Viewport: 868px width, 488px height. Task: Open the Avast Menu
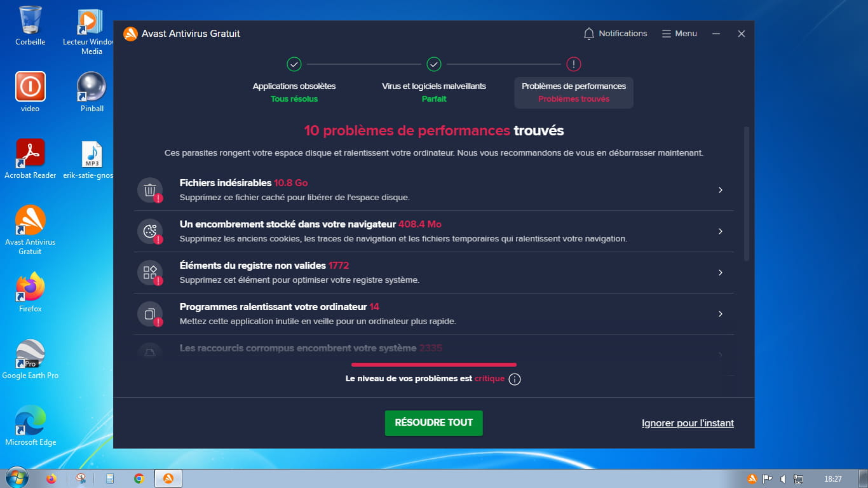[x=679, y=34]
